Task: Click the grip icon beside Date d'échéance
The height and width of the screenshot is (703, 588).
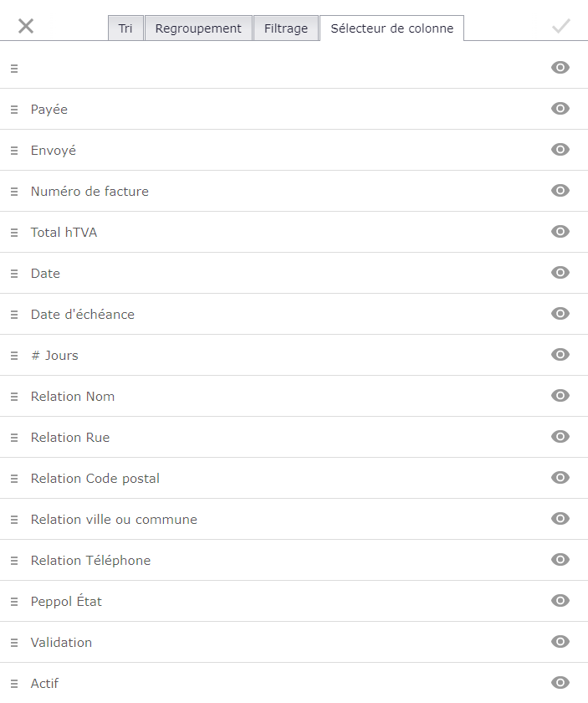Action: [14, 315]
